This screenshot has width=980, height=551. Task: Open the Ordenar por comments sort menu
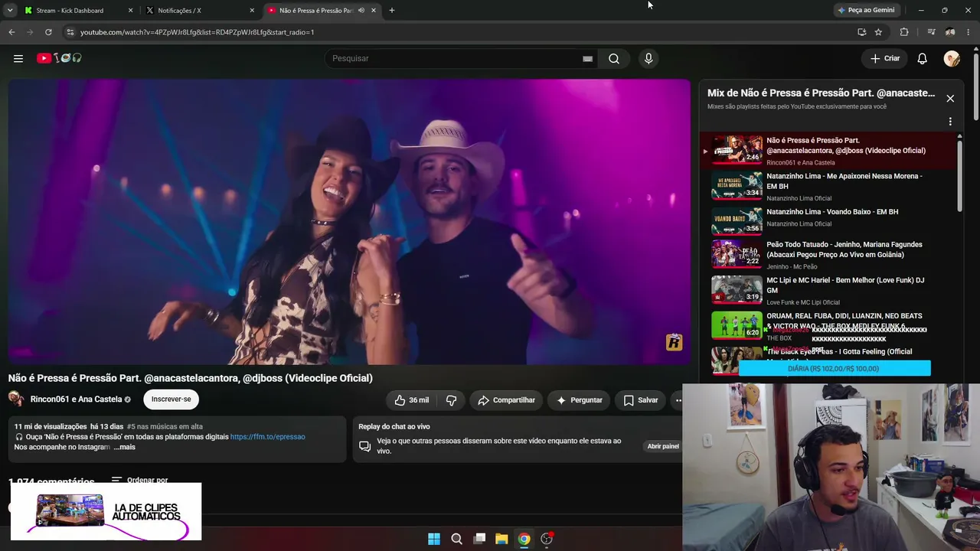(139, 481)
